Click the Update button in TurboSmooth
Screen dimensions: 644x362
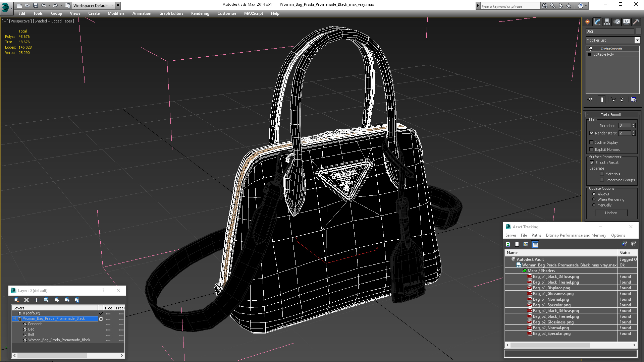coord(611,213)
